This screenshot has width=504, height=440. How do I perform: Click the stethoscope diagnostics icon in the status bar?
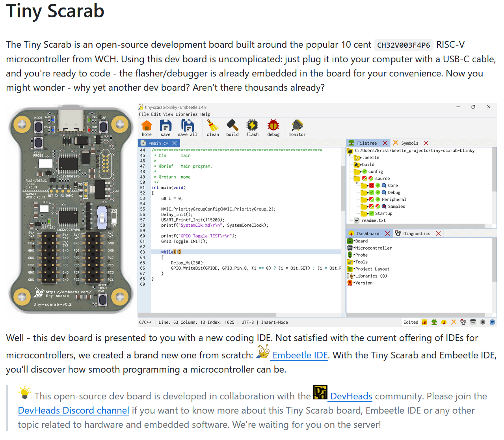(463, 322)
